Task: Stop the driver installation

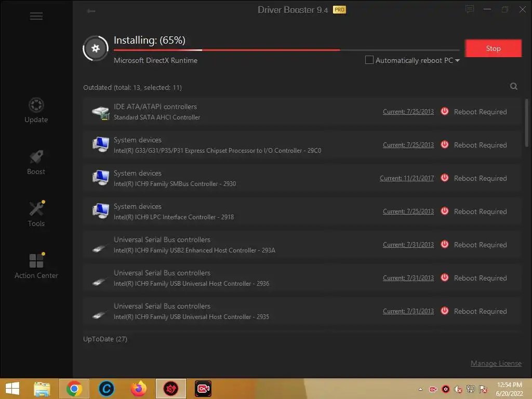Action: tap(493, 48)
